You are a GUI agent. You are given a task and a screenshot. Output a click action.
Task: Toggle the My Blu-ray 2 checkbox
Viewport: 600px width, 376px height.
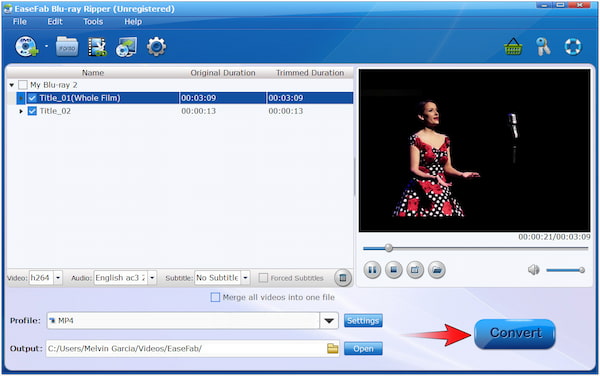pyautogui.click(x=23, y=85)
